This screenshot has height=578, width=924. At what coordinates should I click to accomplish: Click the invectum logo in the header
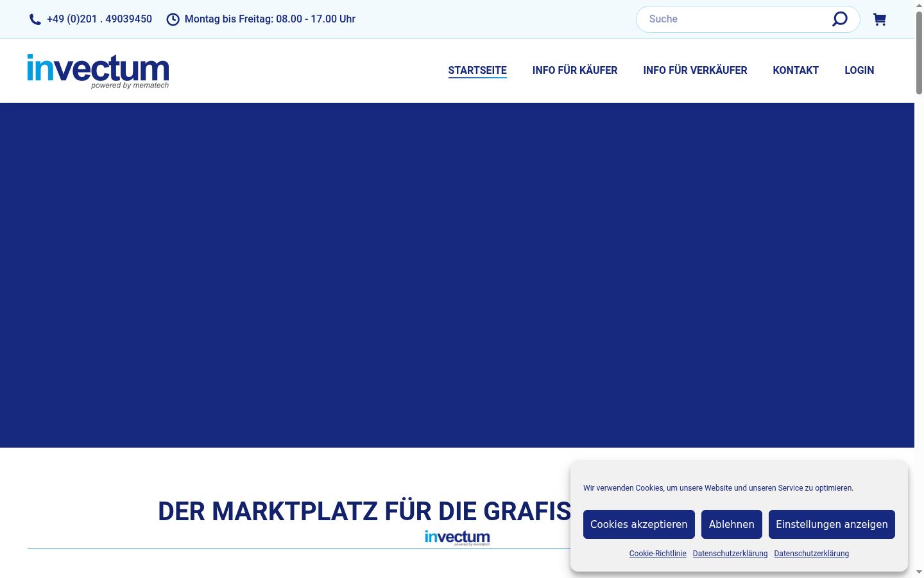coord(98,71)
